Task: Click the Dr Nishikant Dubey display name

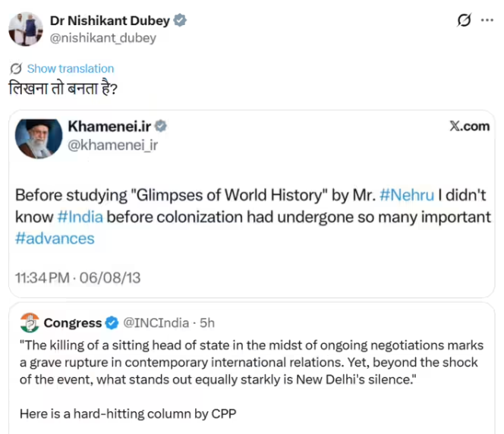Action: point(110,20)
